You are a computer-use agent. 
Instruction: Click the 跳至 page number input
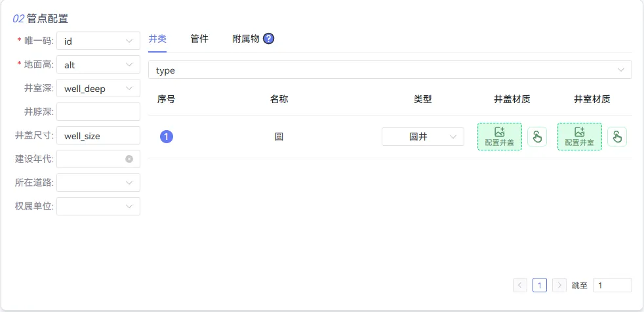(613, 285)
